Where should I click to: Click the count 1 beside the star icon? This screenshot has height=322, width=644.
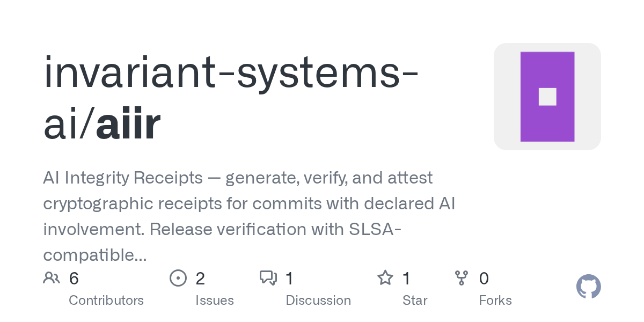pos(406,279)
